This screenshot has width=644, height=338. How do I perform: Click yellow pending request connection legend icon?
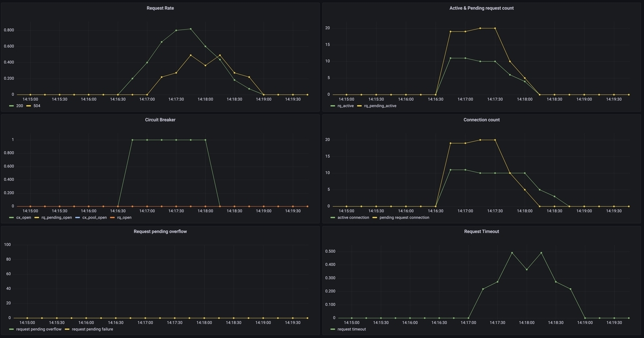(x=375, y=217)
